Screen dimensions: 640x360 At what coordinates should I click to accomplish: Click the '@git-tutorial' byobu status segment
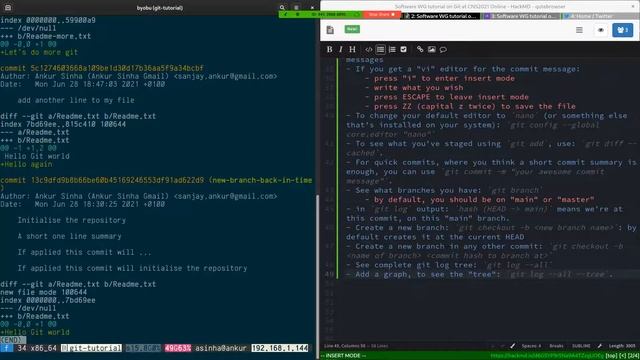pyautogui.click(x=91, y=348)
